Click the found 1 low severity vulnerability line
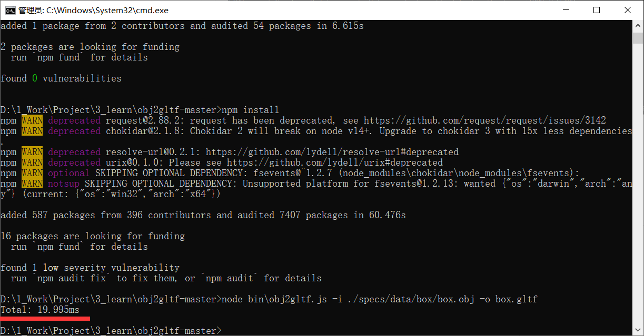This screenshot has height=336, width=644. pyautogui.click(x=90, y=267)
